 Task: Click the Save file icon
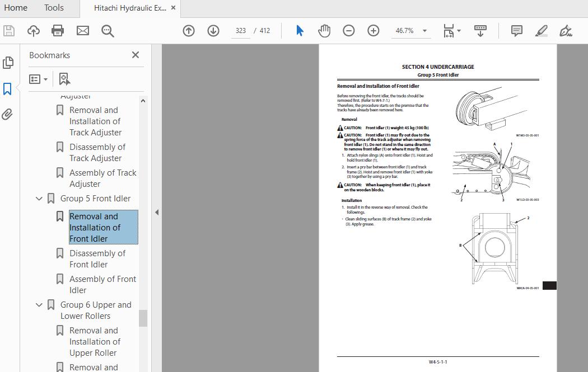click(x=8, y=31)
